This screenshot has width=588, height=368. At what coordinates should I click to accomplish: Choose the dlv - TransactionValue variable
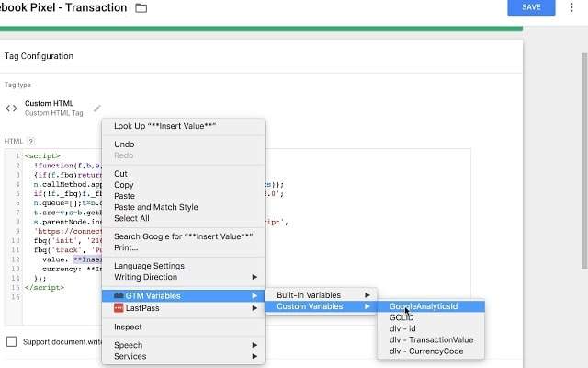(x=431, y=339)
